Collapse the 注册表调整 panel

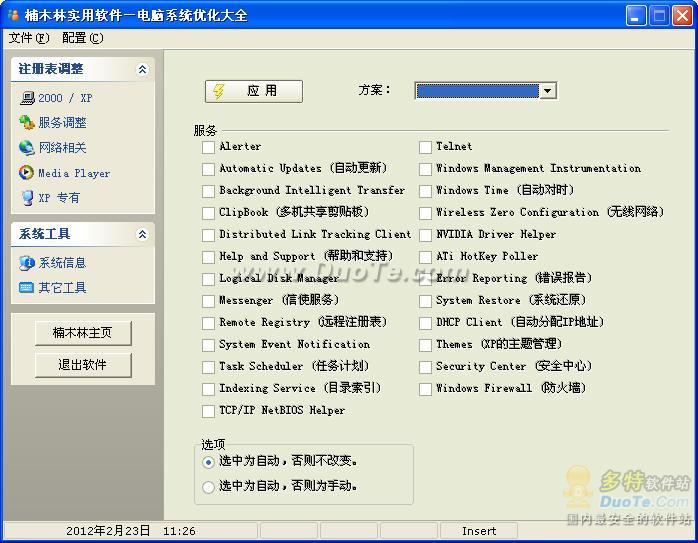142,69
